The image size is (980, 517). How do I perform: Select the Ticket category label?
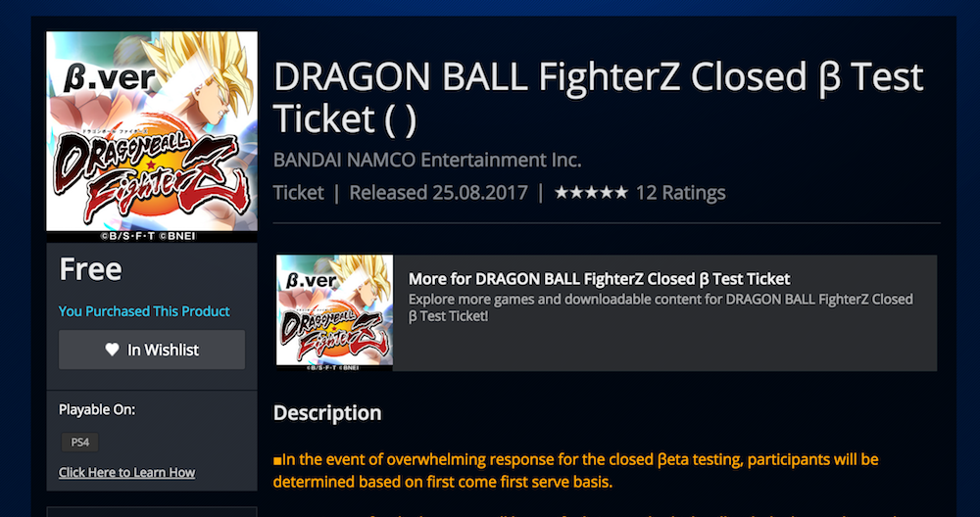coord(298,192)
